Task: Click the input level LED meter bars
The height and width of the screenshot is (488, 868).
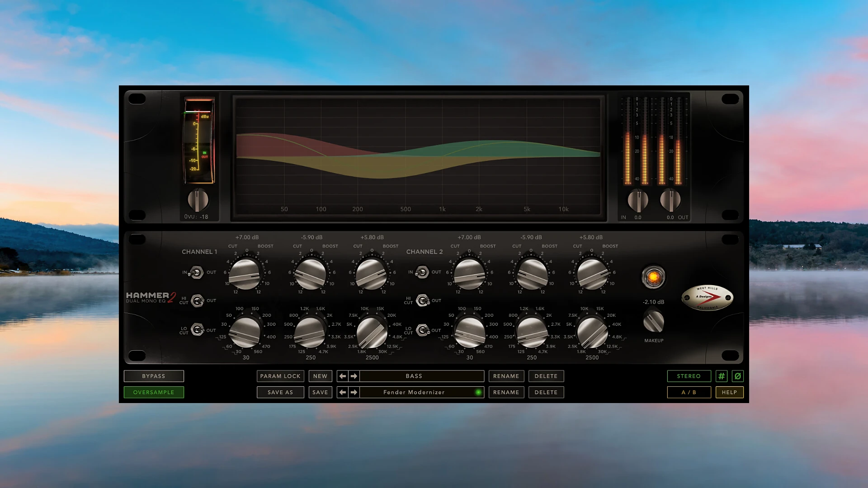Action: tap(637, 140)
